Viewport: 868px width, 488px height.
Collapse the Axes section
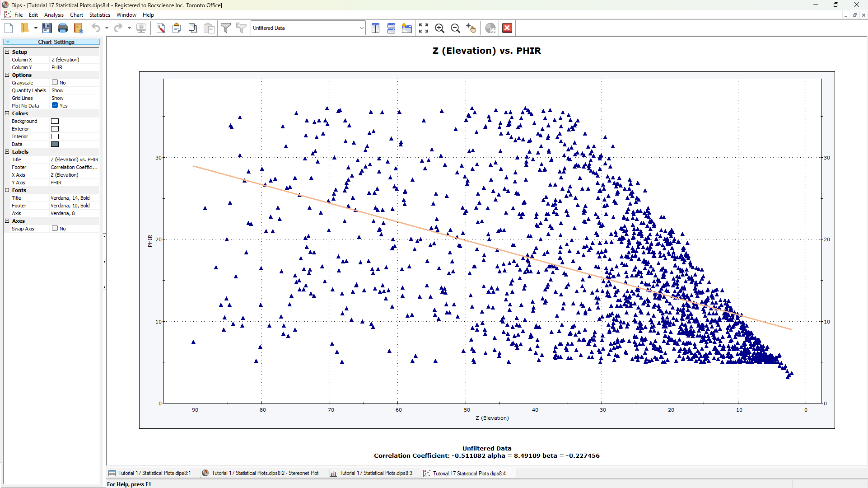pos(7,221)
